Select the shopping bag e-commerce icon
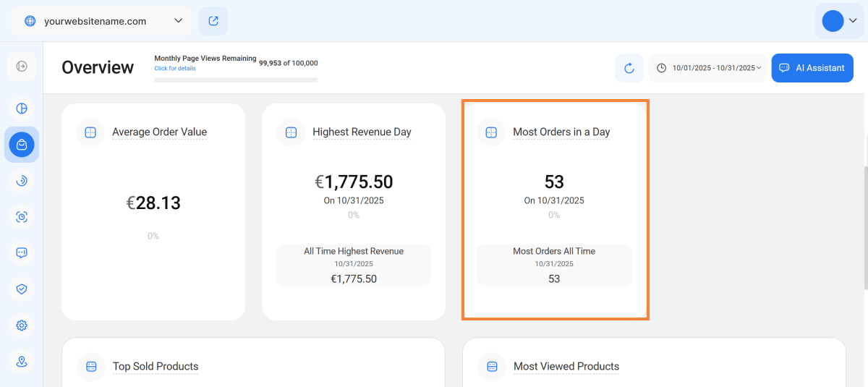 coord(22,145)
